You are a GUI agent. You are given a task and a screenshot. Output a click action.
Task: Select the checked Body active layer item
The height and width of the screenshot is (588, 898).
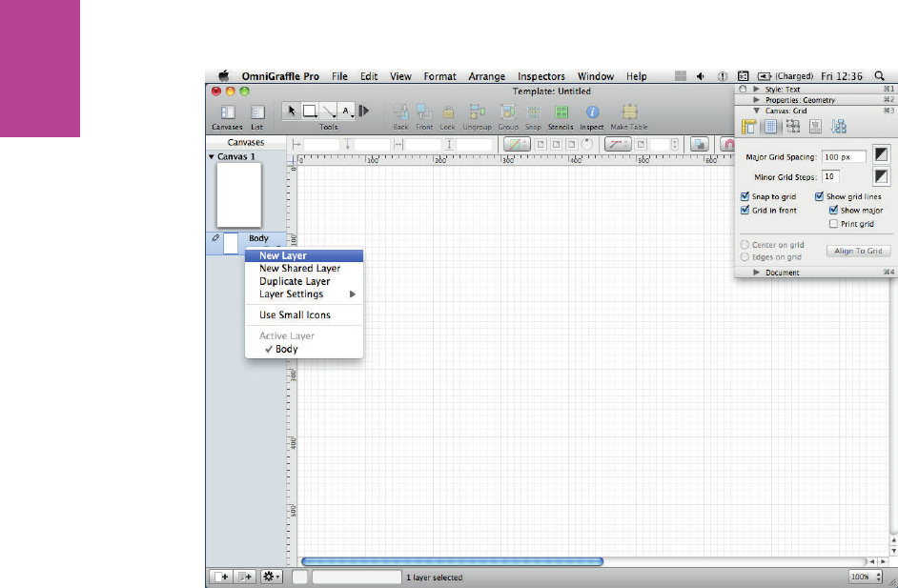click(304, 349)
